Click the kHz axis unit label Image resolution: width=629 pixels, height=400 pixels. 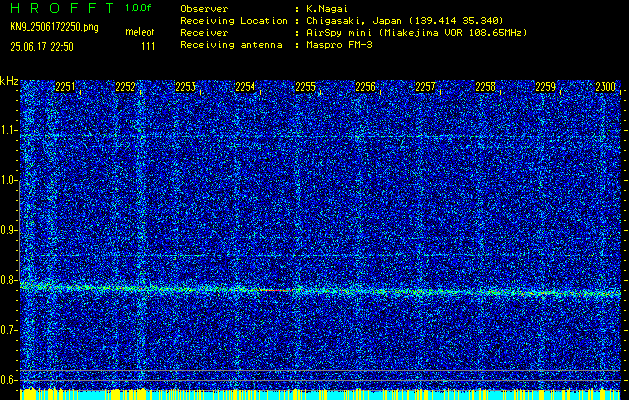[9, 81]
